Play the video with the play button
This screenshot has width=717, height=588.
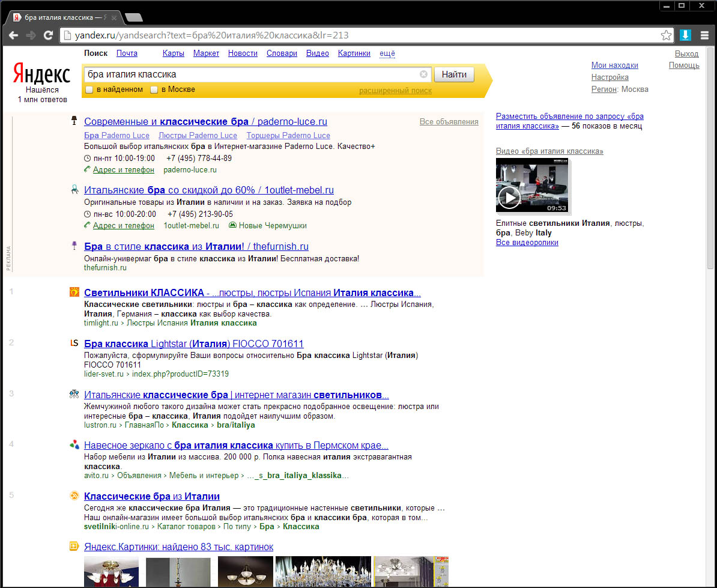(509, 198)
